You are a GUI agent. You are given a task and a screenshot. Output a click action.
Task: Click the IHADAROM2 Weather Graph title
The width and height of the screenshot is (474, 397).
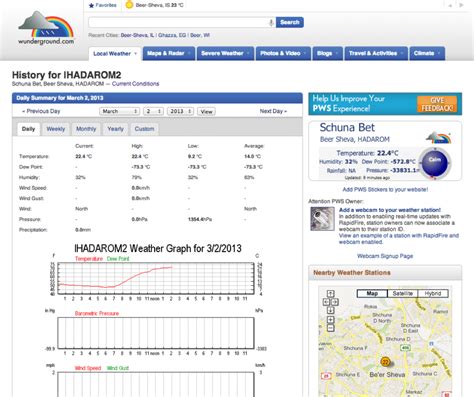[158, 248]
